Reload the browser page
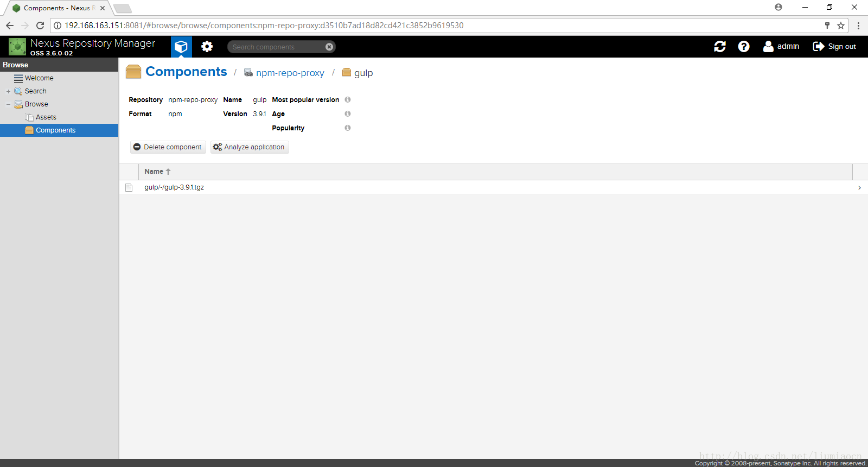 tap(40, 26)
